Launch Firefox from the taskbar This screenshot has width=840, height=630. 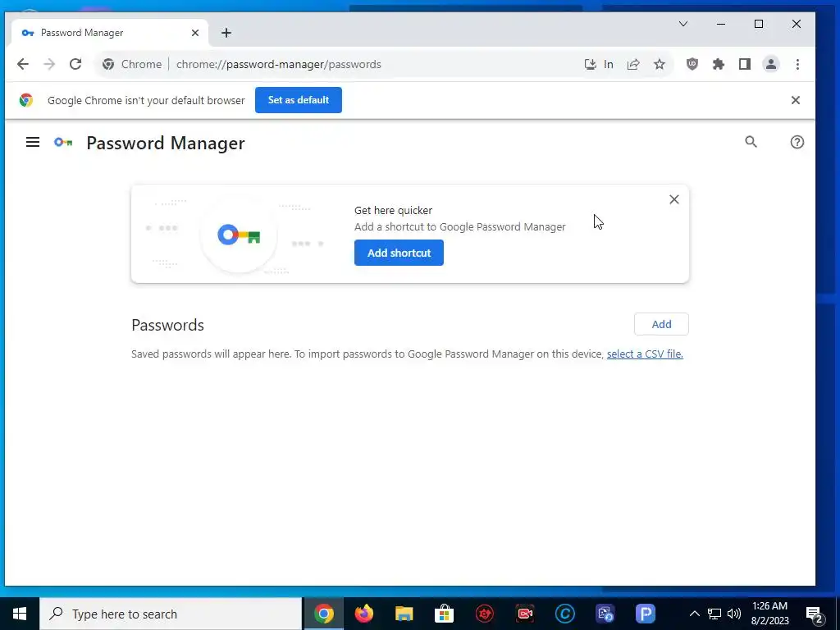pos(364,614)
